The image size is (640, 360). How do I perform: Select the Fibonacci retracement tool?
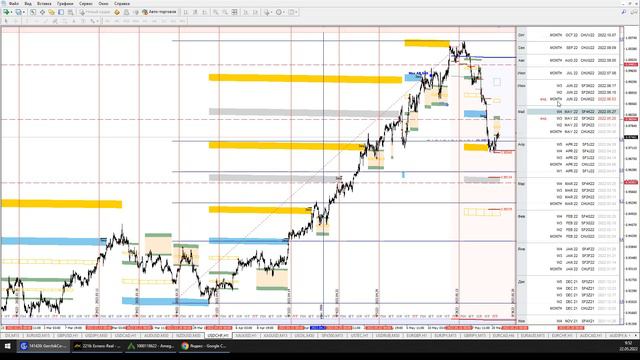point(64,21)
